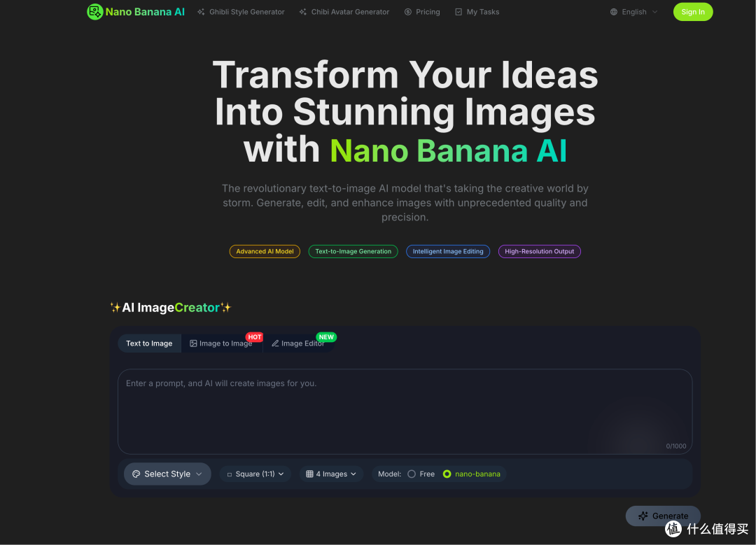
Task: Click the picture icon on Image to Image tab
Action: click(x=193, y=344)
